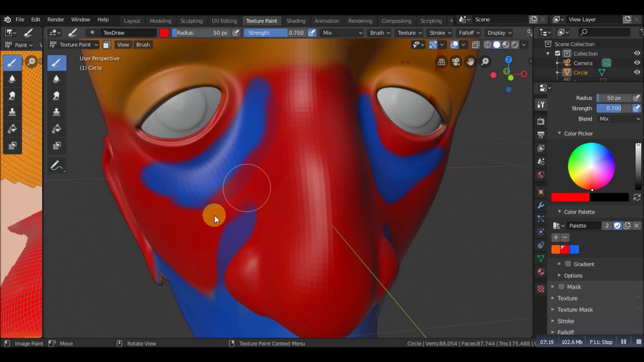Click the zoom magnifier gizmo in the 3D viewport
Viewport: 644px width, 362px height.
485,62
